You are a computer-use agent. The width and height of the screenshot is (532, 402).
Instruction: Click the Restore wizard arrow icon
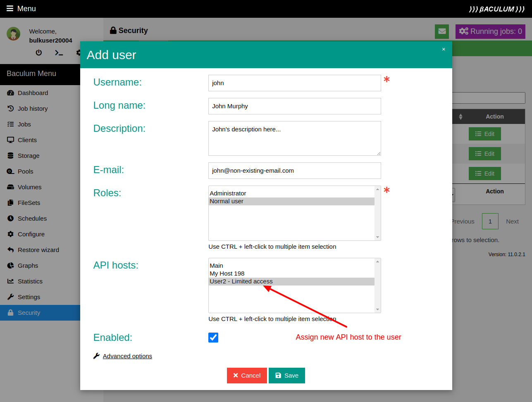[11, 250]
